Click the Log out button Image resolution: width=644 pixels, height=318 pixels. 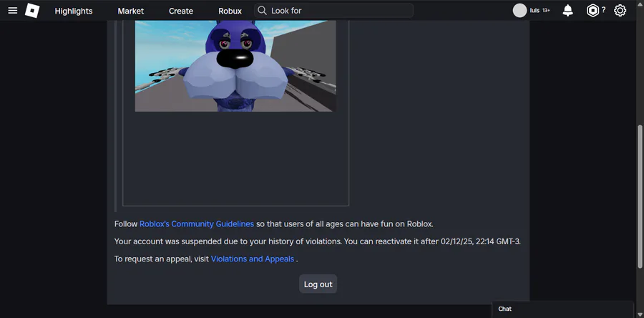(x=318, y=284)
